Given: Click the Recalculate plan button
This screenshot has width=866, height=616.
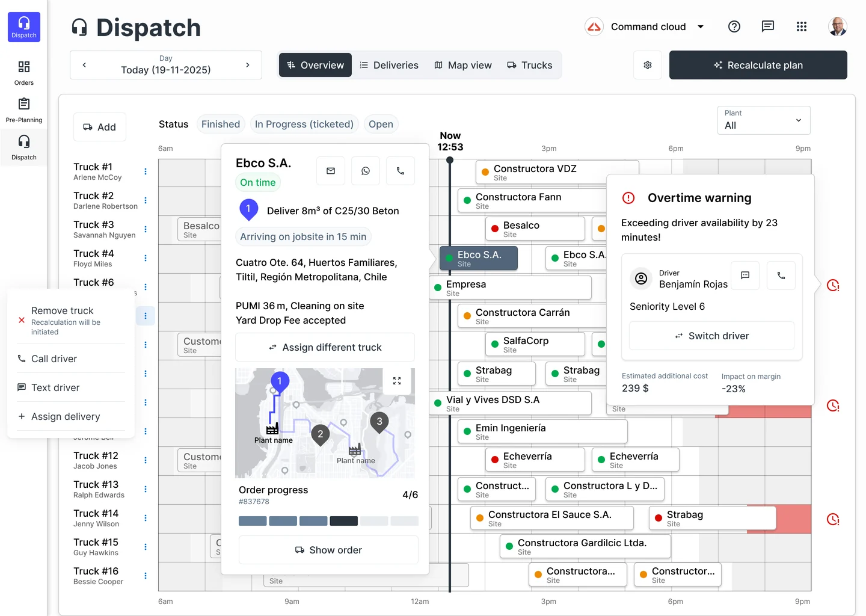Looking at the screenshot, I should [758, 65].
